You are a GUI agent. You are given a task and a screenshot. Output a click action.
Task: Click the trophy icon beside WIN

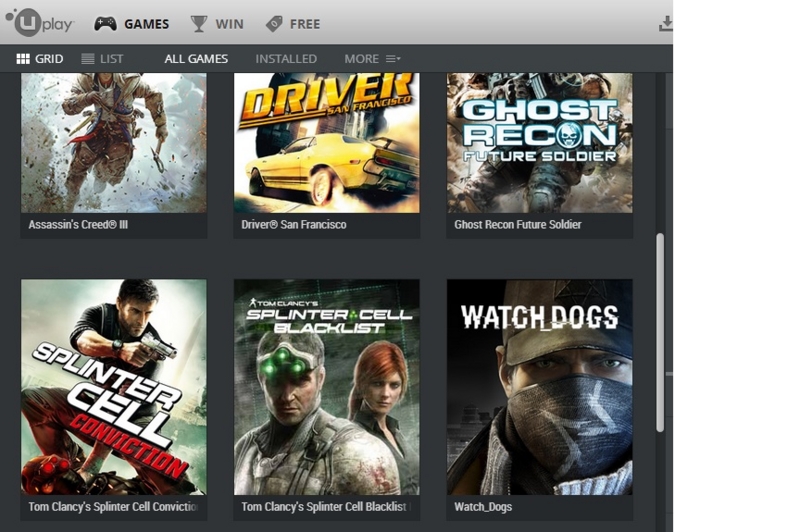point(198,24)
